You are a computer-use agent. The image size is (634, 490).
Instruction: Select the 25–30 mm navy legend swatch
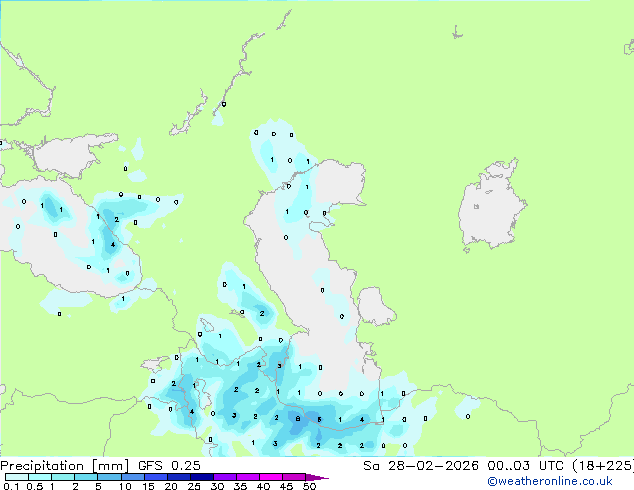tap(201, 477)
